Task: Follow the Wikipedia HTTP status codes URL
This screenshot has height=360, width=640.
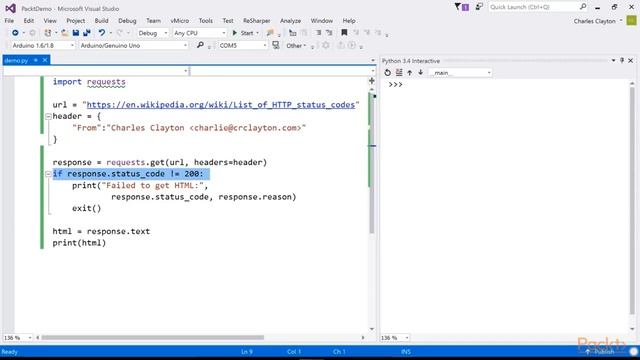Action: pyautogui.click(x=221, y=105)
